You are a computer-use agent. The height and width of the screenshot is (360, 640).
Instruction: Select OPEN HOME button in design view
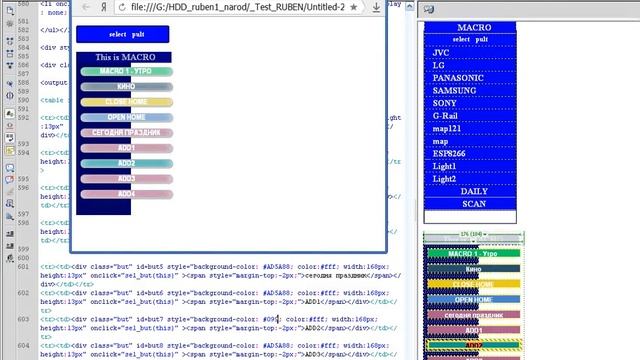(x=473, y=300)
